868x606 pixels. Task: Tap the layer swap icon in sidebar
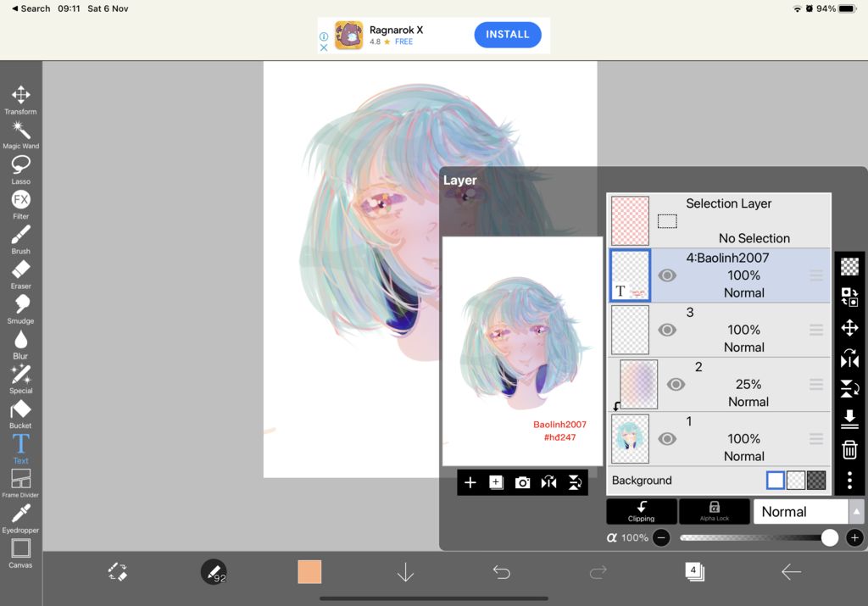tap(849, 297)
